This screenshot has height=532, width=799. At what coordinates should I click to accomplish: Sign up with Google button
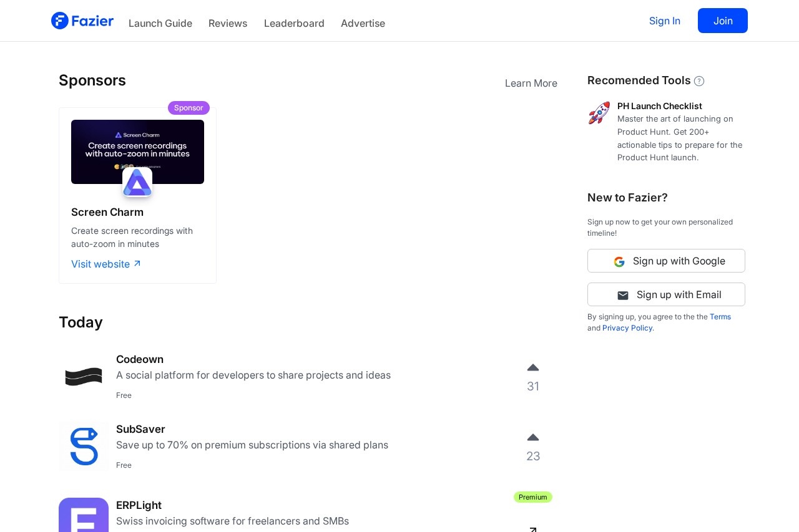point(666,261)
